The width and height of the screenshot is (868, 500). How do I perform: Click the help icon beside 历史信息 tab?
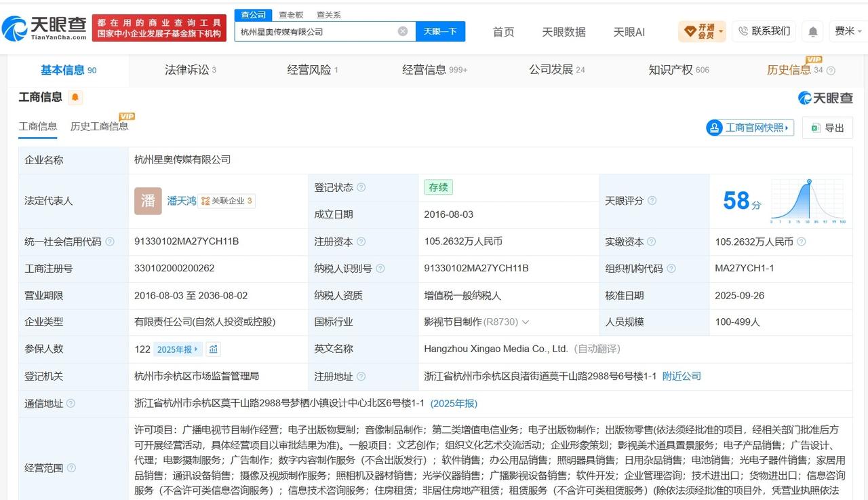coord(831,71)
